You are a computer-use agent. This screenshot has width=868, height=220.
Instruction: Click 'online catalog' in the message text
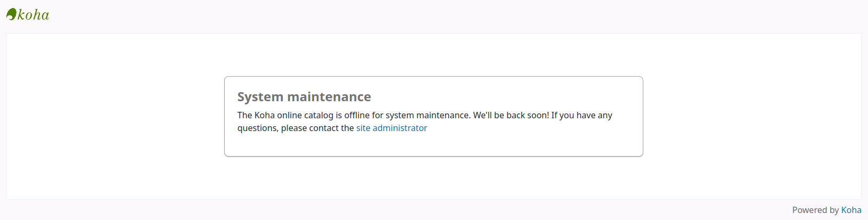click(305, 115)
